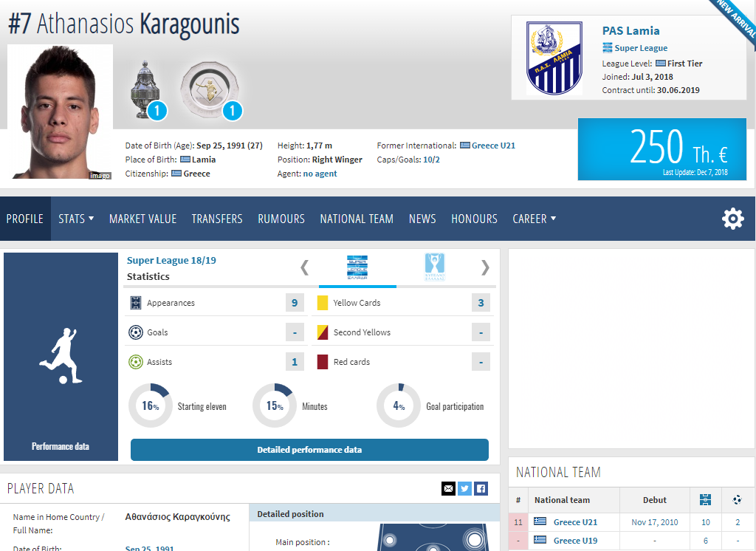This screenshot has height=551, width=756.
Task: Click the yellow cards count 3
Action: coord(481,303)
